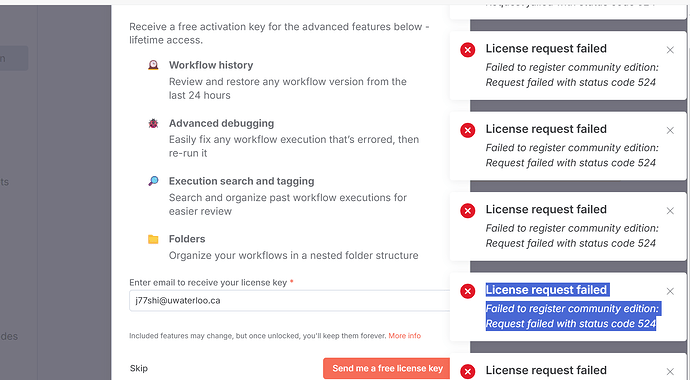690x380 pixels.
Task: Click the Workflow history feature heading
Action: (211, 65)
